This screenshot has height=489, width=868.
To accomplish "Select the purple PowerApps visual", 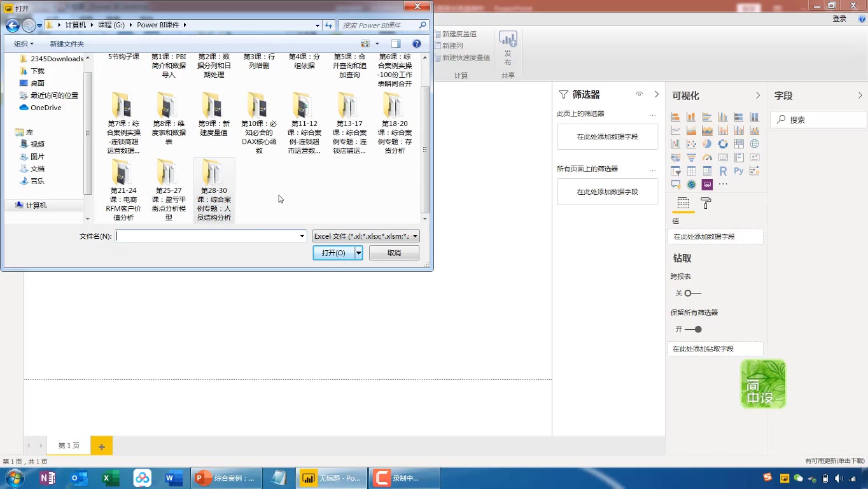I will [707, 184].
